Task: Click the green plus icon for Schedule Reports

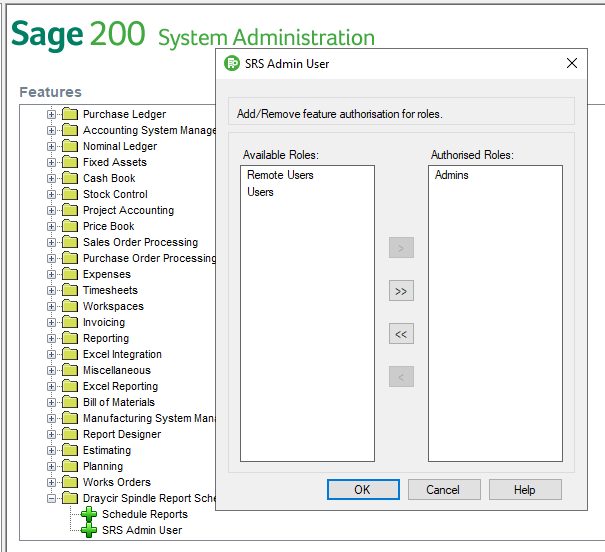Action: 89,514
